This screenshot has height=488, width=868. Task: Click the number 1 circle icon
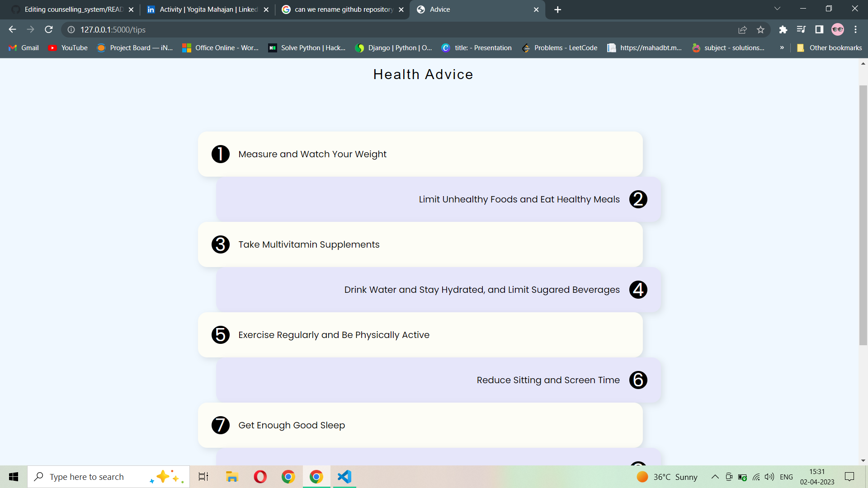[x=221, y=154]
